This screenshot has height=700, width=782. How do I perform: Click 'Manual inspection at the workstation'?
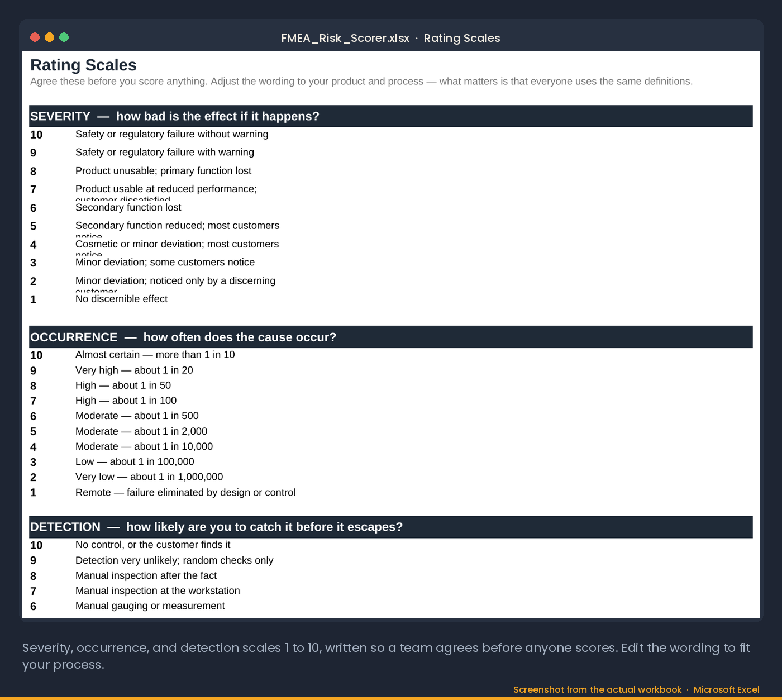(x=158, y=591)
